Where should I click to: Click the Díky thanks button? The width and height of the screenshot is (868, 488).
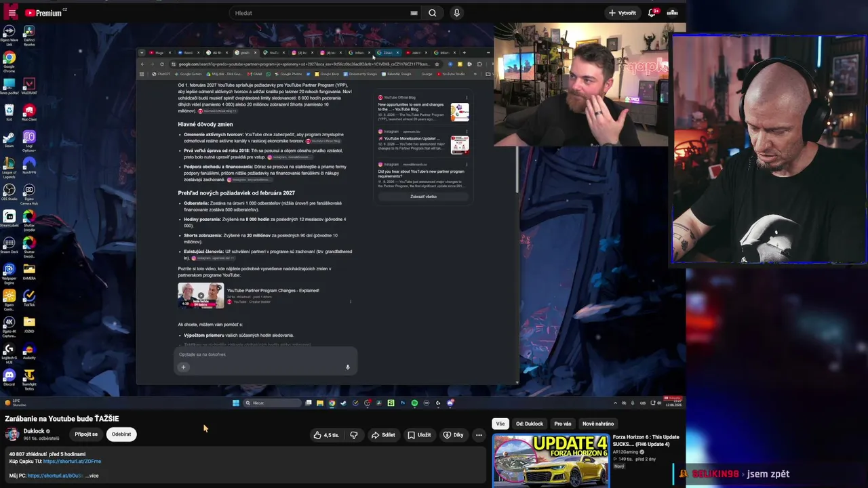[453, 435]
